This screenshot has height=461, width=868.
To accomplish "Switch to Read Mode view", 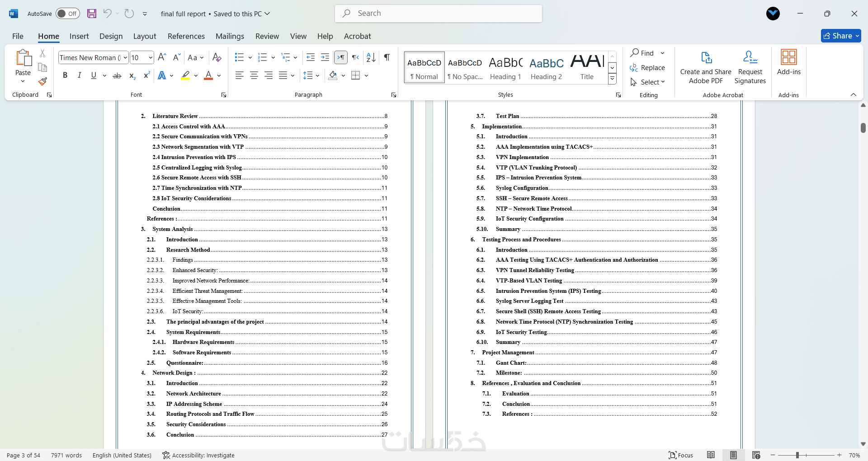I will pyautogui.click(x=711, y=455).
